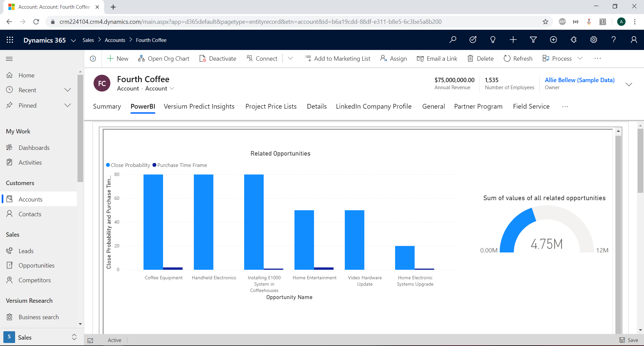Open advanced find funnel icon
The image size is (644, 346).
pos(533,40)
